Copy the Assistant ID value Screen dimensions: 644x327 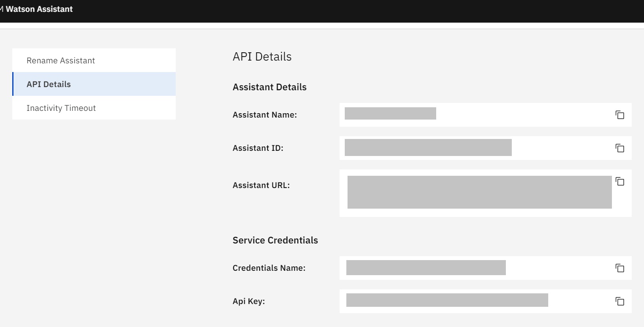(620, 148)
